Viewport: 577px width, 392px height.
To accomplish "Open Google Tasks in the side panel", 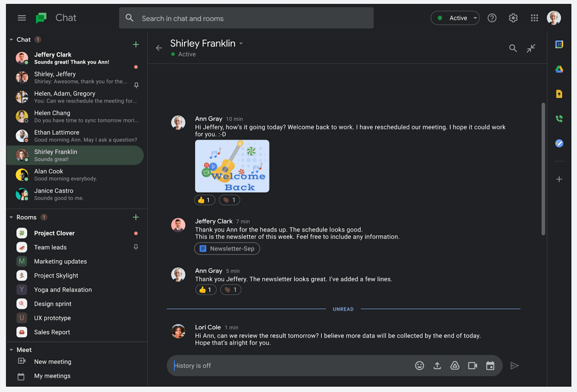I will [559, 143].
